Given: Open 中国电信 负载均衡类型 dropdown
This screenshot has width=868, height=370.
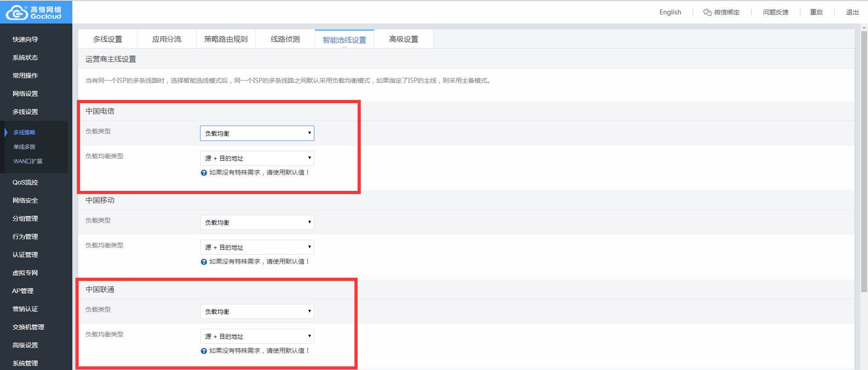Looking at the screenshot, I should (257, 158).
